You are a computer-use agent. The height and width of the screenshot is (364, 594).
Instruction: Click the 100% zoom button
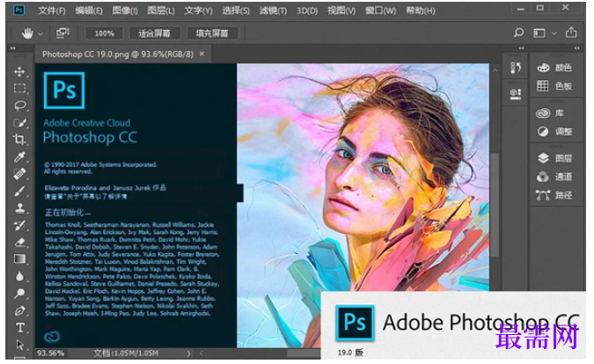(x=104, y=33)
